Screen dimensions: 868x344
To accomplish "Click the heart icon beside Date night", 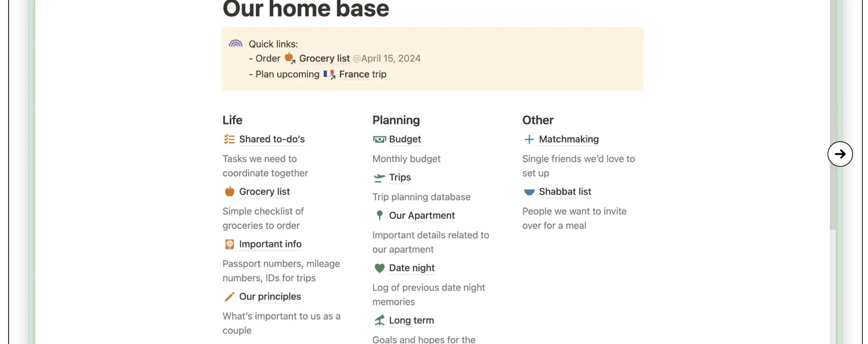I will click(x=380, y=268).
